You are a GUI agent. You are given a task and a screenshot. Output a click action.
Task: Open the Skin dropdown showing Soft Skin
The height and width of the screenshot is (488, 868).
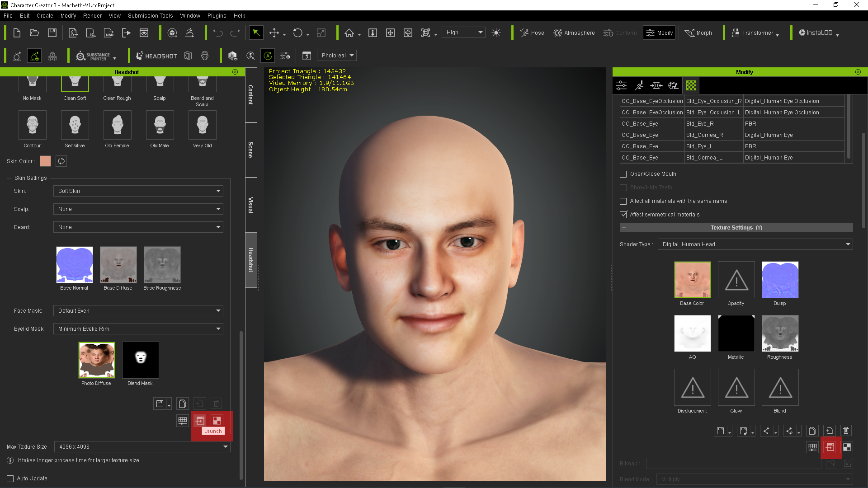(138, 191)
